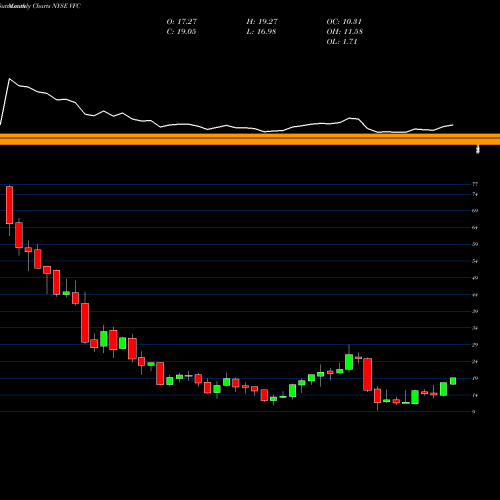Click the peak of the white line chart
The height and width of the screenshot is (500, 500).
click(9, 79)
